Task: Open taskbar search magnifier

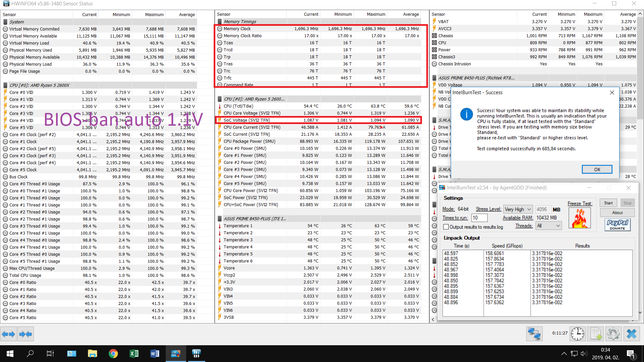Action: [x=30, y=354]
